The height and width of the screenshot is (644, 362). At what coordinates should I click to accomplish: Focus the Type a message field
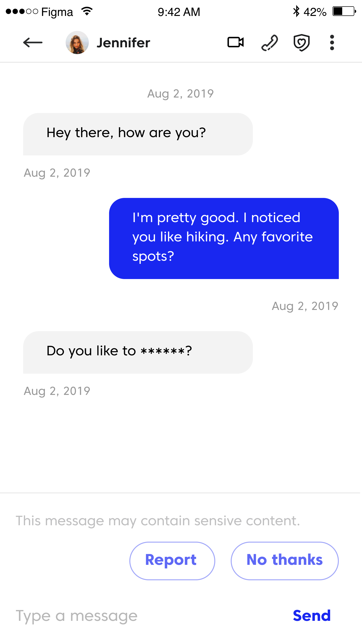[x=125, y=616]
